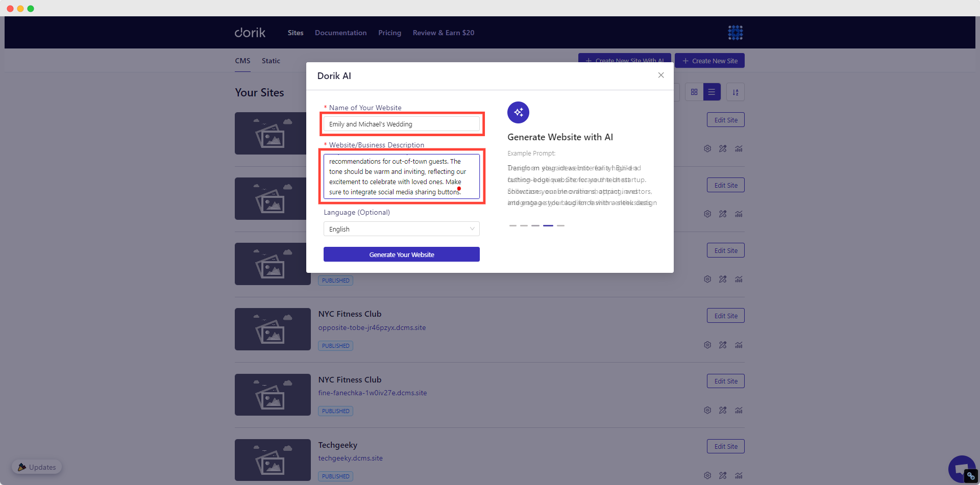Screen dimensions: 980x485
Task: View analytics for the opposite-tobe NYC Fitness Club site
Action: [x=739, y=345]
